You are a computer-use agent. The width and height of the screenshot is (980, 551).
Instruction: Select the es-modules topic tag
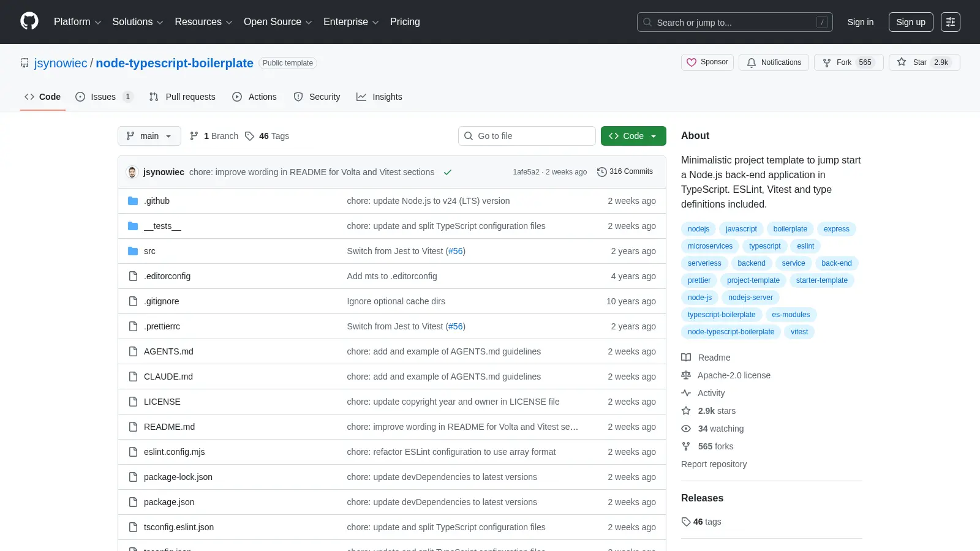coord(791,315)
